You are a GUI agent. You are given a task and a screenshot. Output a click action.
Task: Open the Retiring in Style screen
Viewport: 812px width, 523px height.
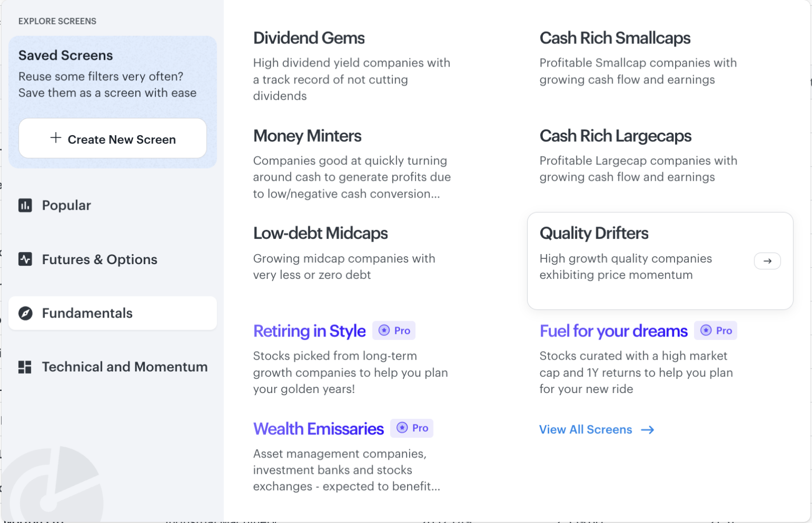tap(309, 331)
